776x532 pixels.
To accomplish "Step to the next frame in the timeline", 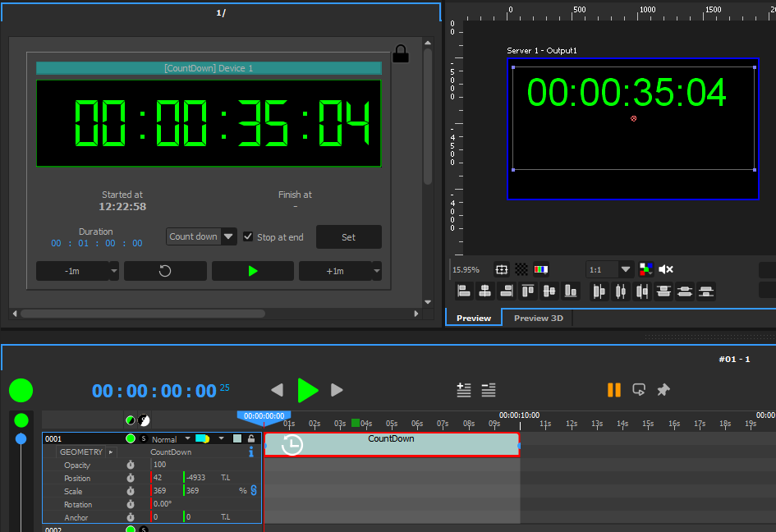I will 337,390.
